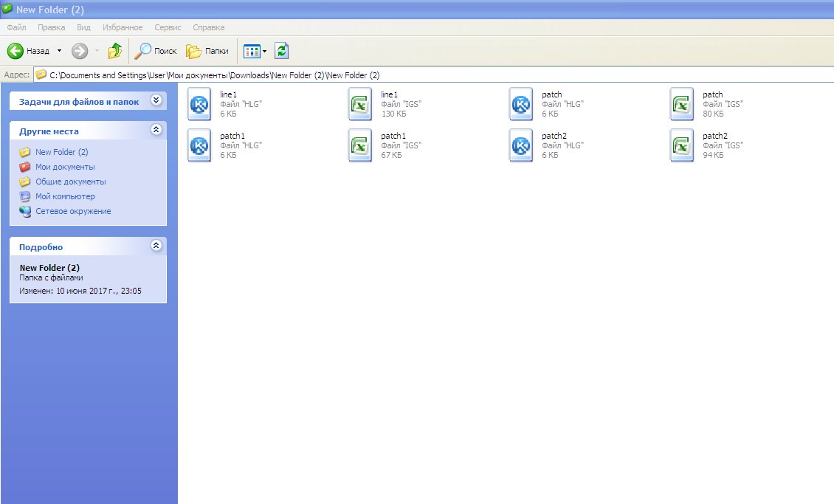This screenshot has width=834, height=504.
Task: Open the Вид menu
Action: (x=83, y=27)
